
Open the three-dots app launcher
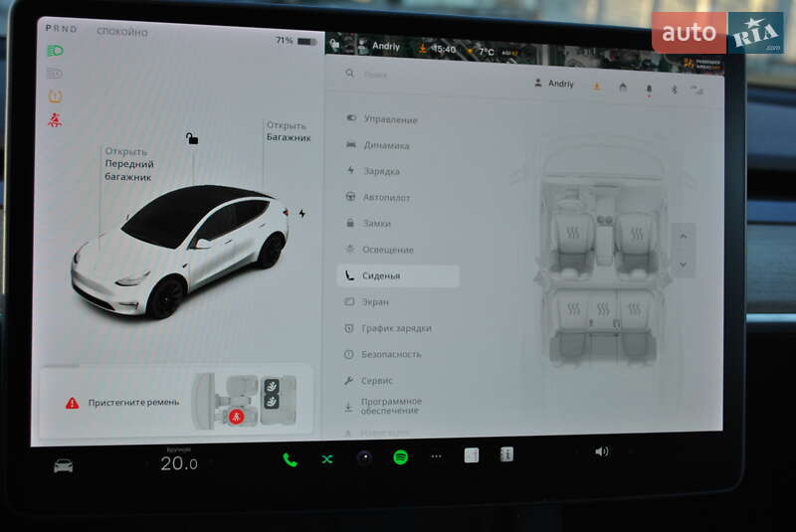coord(436,456)
